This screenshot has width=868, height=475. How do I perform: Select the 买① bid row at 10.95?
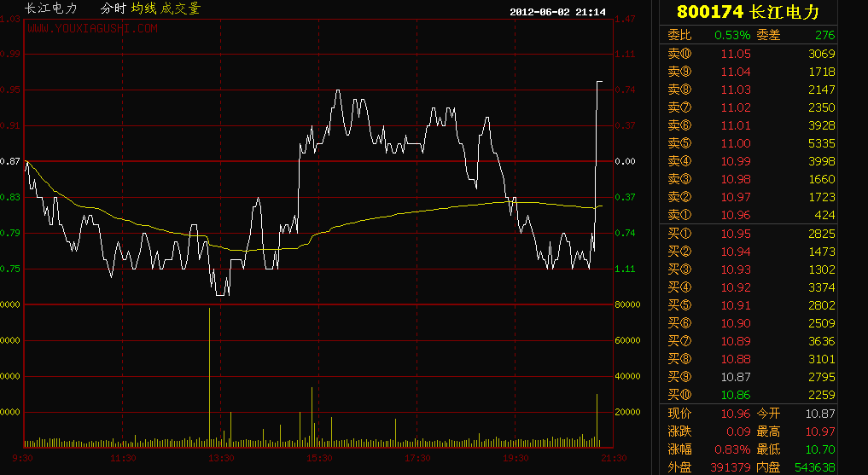tap(751, 234)
